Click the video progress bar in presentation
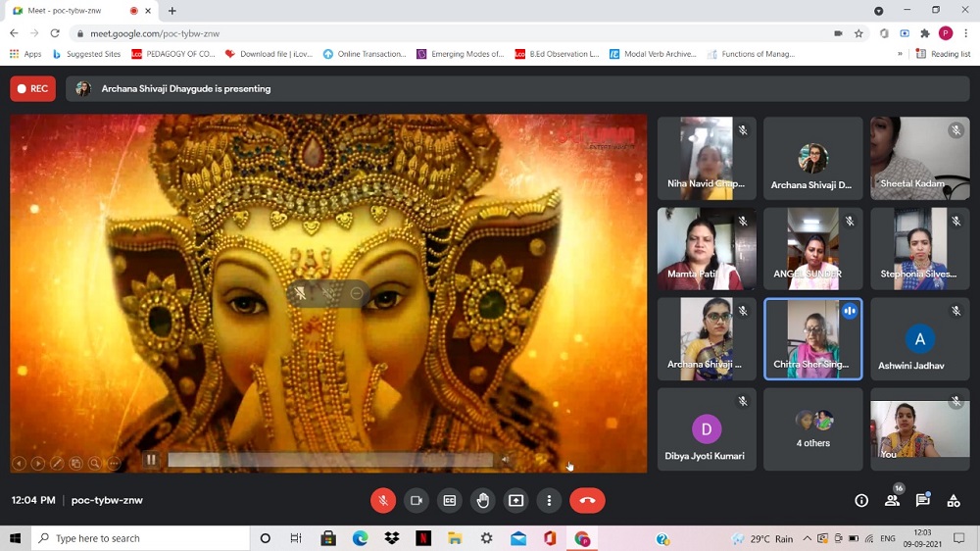This screenshot has height=551, width=980. [x=330, y=461]
